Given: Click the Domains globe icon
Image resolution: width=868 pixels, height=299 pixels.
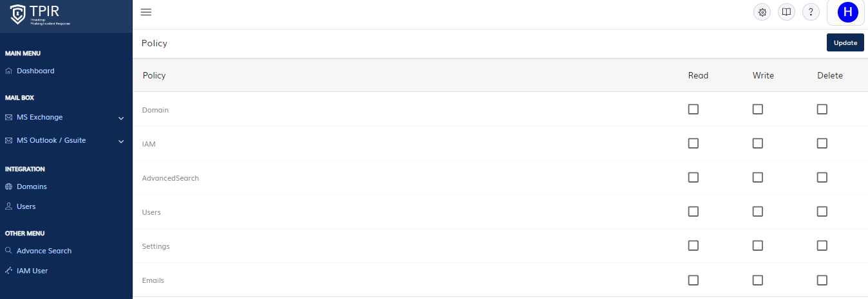Looking at the screenshot, I should click(x=9, y=186).
